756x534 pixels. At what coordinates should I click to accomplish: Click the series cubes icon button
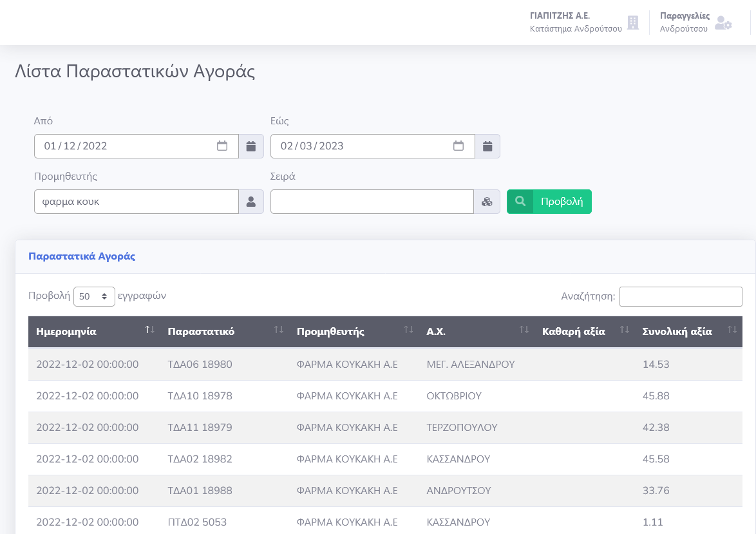click(487, 202)
